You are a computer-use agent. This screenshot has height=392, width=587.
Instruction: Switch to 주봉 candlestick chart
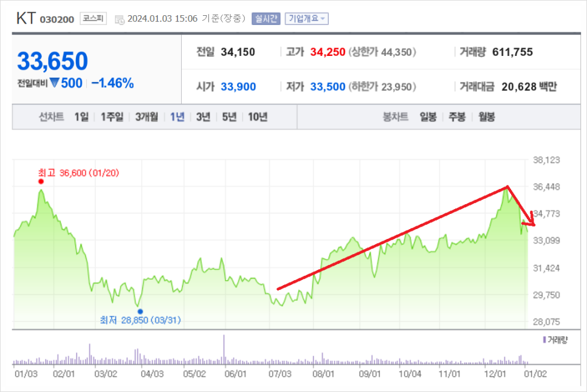457,117
